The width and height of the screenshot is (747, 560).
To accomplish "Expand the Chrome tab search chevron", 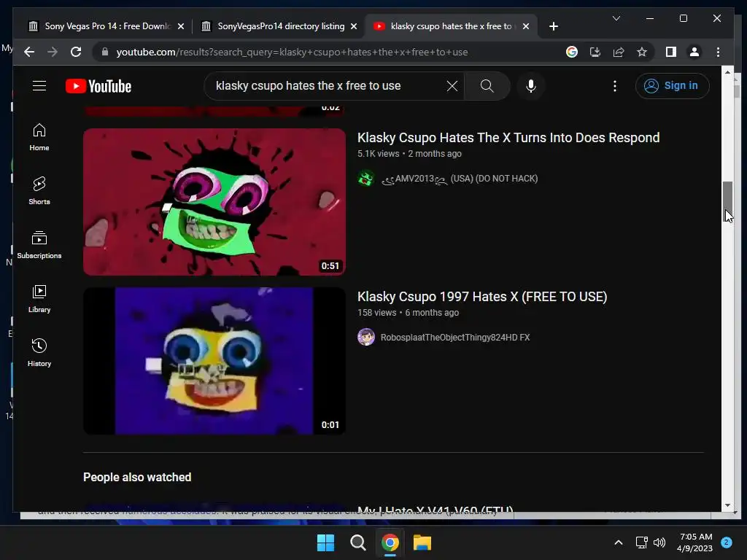I will pyautogui.click(x=616, y=18).
